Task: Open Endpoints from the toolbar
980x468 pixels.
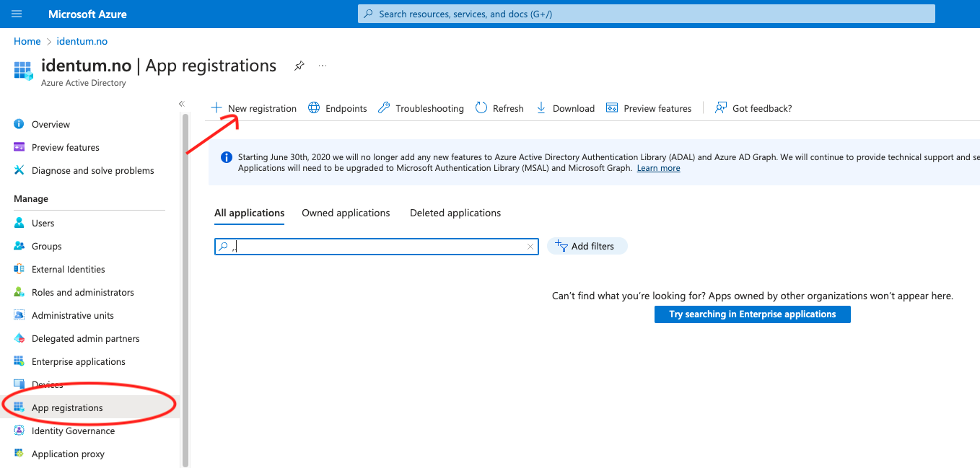Action: 338,108
